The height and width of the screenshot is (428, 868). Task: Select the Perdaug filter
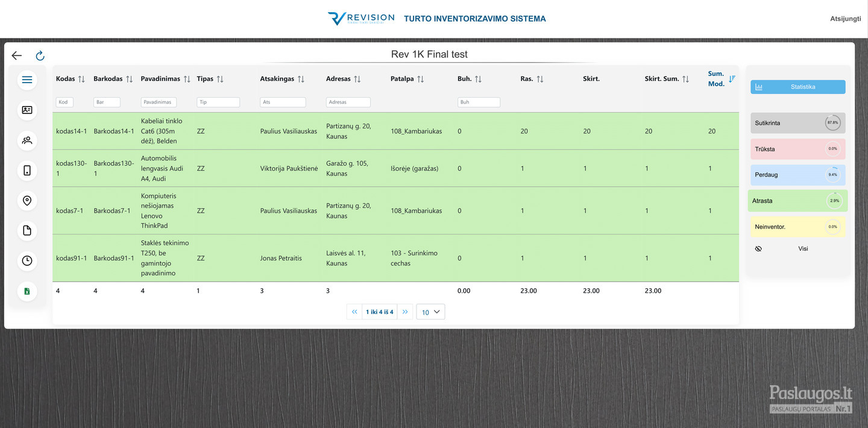click(798, 175)
